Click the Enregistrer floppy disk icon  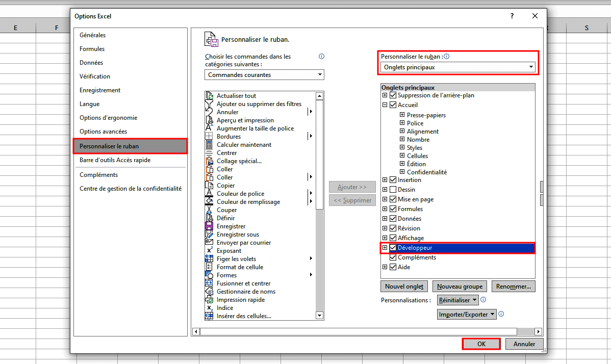(209, 226)
